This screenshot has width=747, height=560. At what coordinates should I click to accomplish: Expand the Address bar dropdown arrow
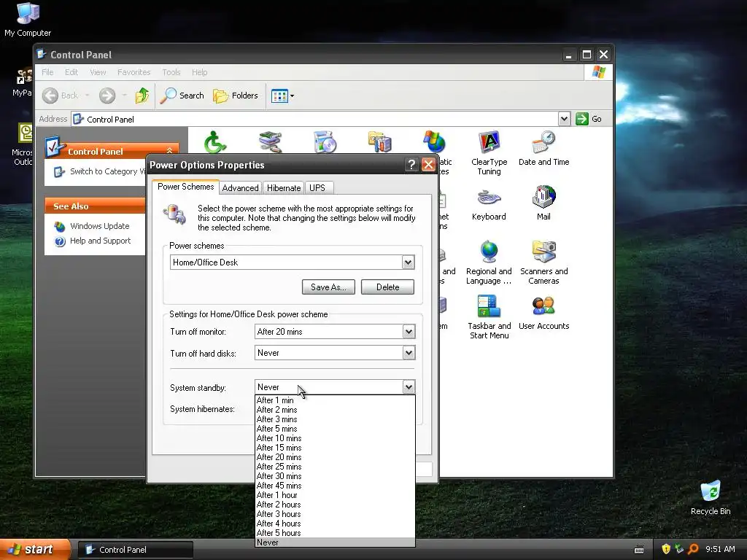pyautogui.click(x=564, y=119)
